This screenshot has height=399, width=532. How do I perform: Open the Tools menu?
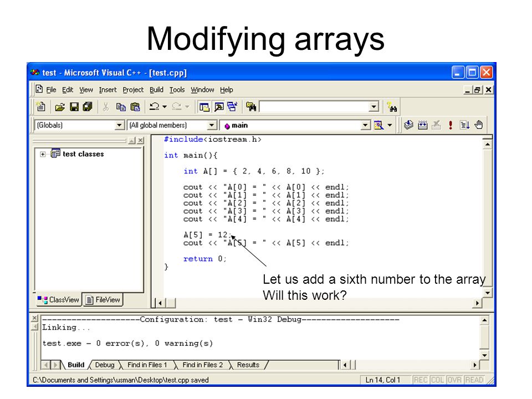[177, 90]
